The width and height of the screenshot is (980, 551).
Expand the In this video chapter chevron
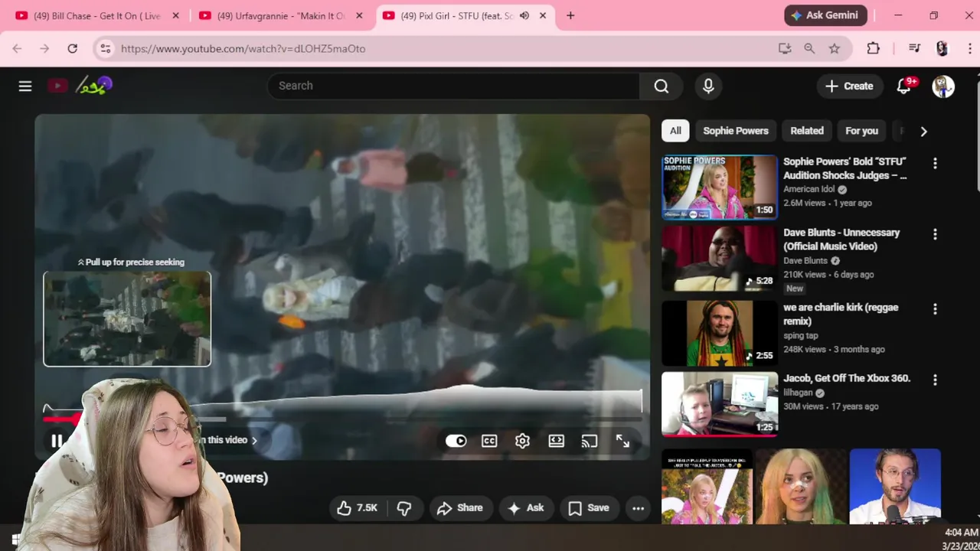(254, 440)
